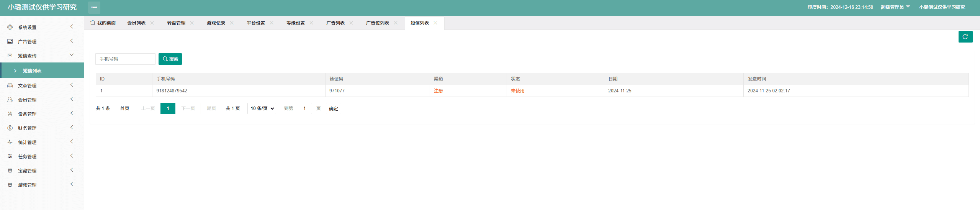
Task: Open the 10 条/页 page size dropdown
Action: click(x=262, y=108)
